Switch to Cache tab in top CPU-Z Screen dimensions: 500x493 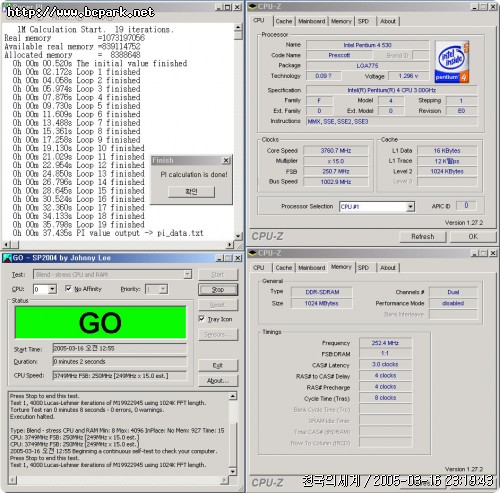284,21
